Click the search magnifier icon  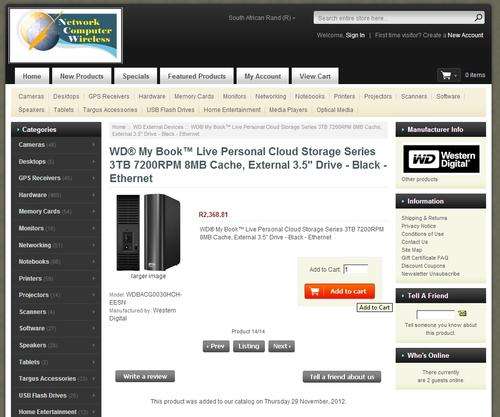[x=478, y=18]
